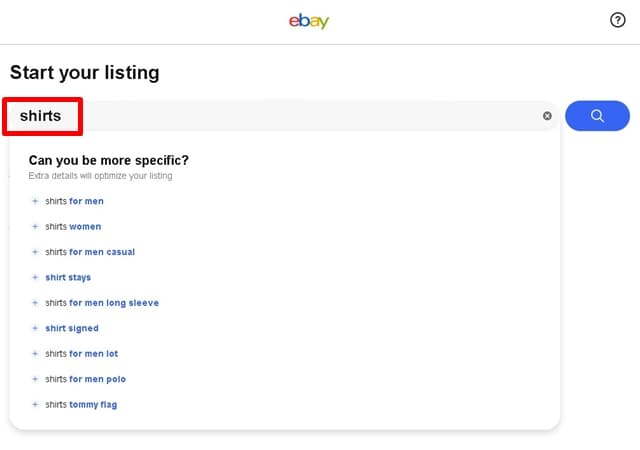Click plus icon beside 'shirts for men'
This screenshot has height=450, width=640.
tap(35, 201)
